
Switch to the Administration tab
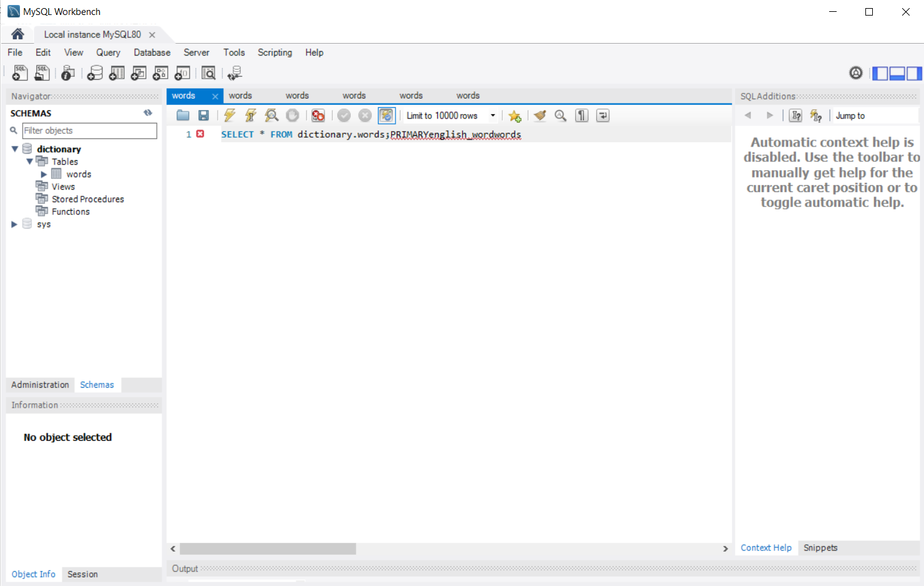pos(40,385)
